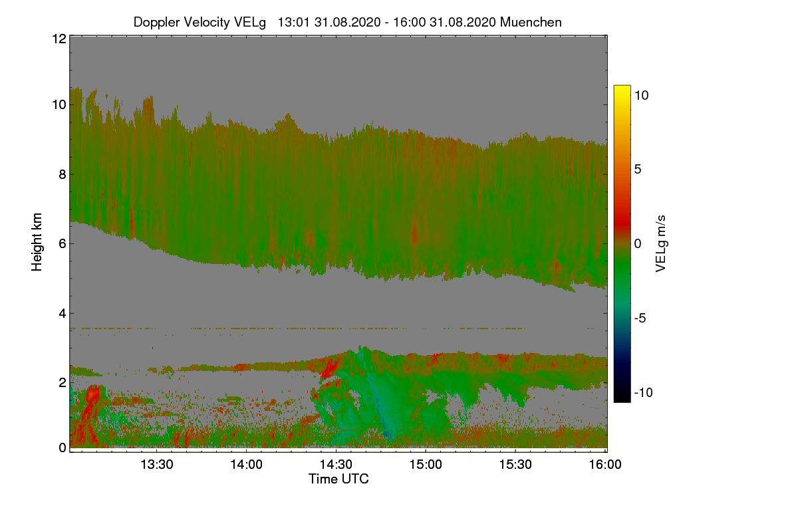Click the height axis tick label 6

click(x=63, y=243)
